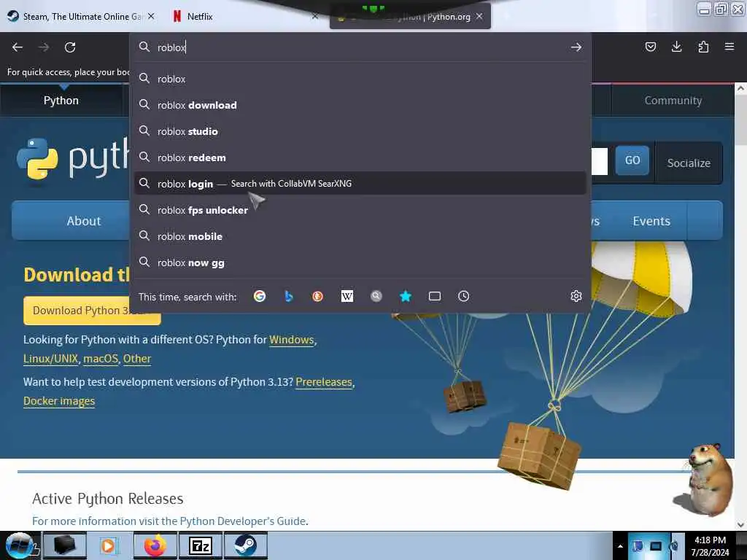This screenshot has width=747, height=560.
Task: Search bookmarks using the star icon
Action: coord(406,296)
